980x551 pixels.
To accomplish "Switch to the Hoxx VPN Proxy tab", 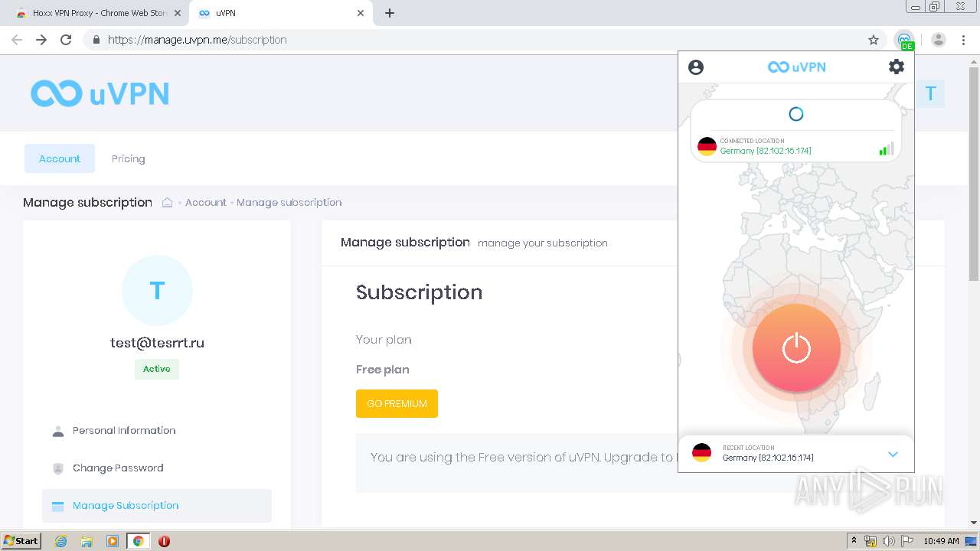I will 97,13.
